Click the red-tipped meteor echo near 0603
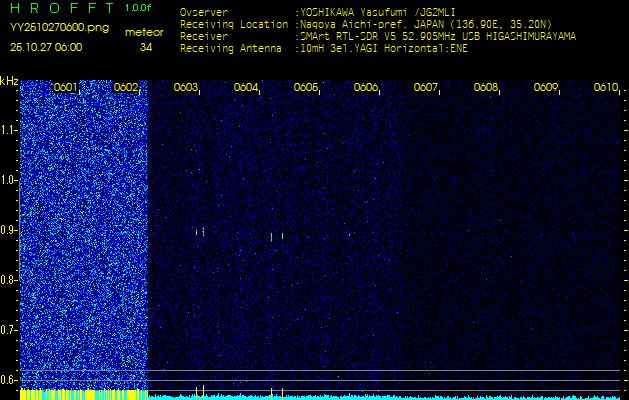Viewport: 629px width, 400px height. [203, 231]
